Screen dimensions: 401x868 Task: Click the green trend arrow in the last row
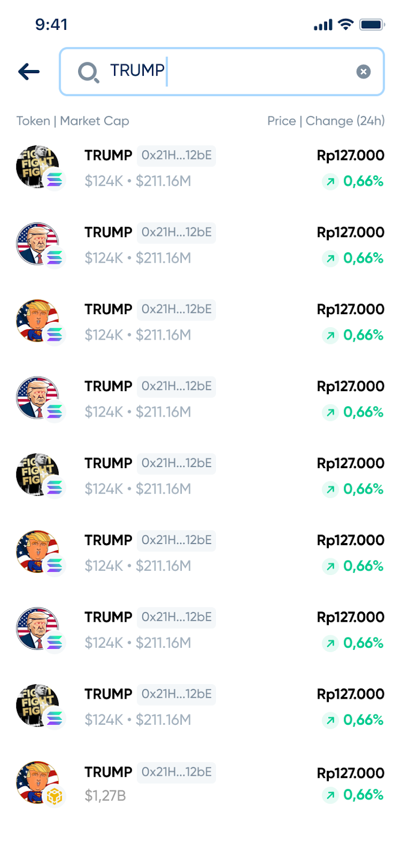click(330, 795)
